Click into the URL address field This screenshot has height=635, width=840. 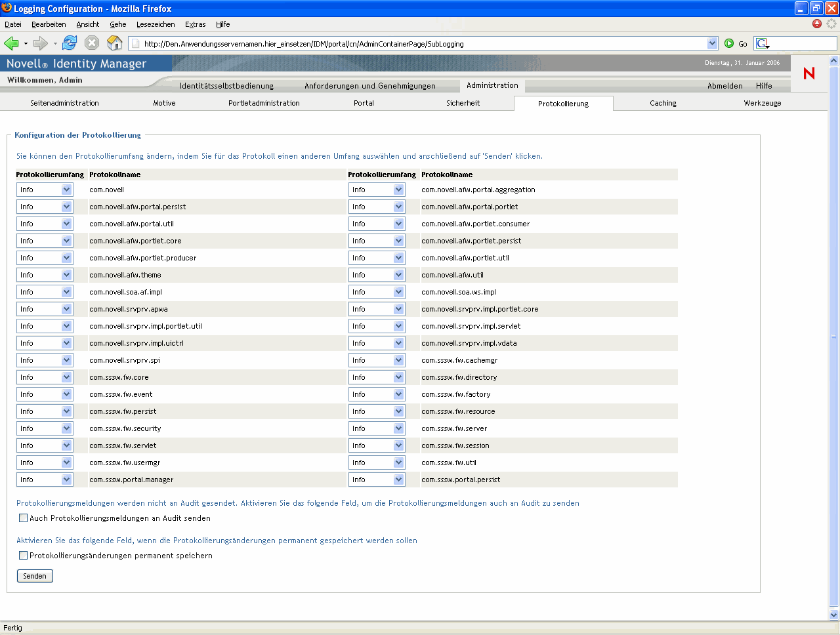click(x=423, y=43)
